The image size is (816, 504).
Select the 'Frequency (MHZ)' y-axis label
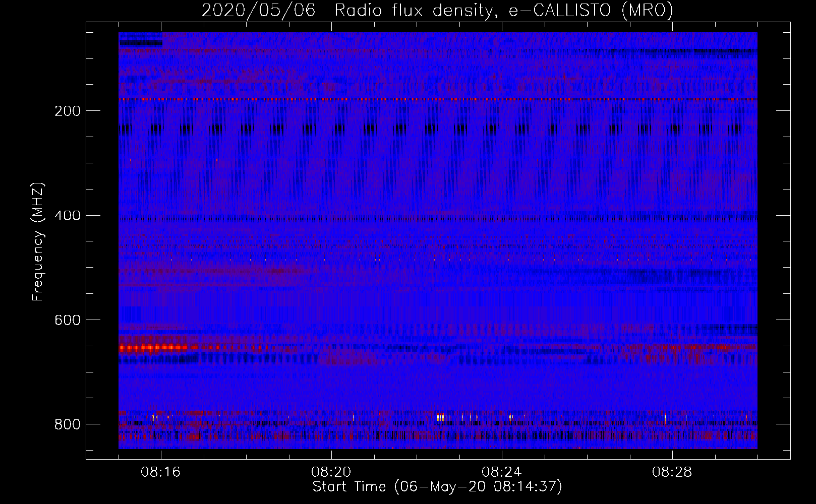pyautogui.click(x=38, y=241)
